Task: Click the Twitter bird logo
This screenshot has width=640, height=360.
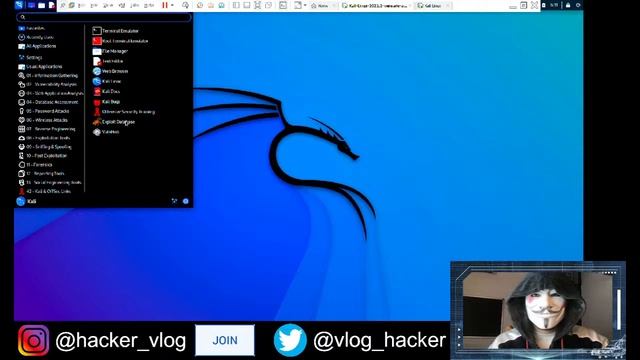Action: click(x=290, y=340)
